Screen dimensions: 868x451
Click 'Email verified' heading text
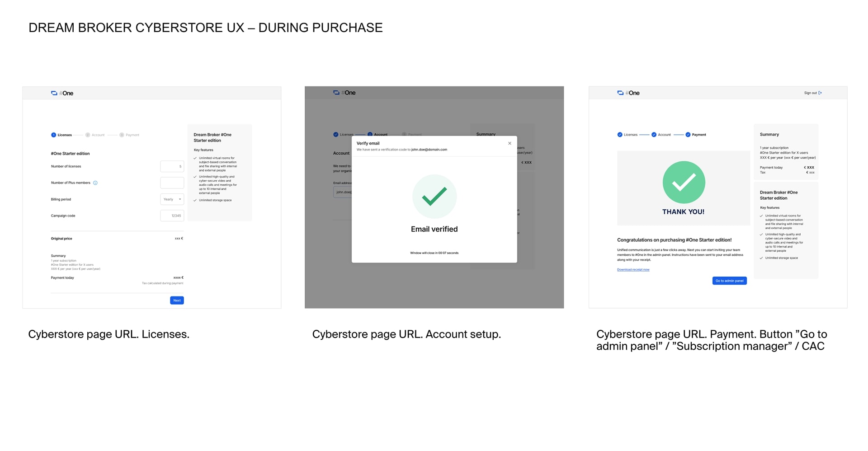tap(434, 229)
